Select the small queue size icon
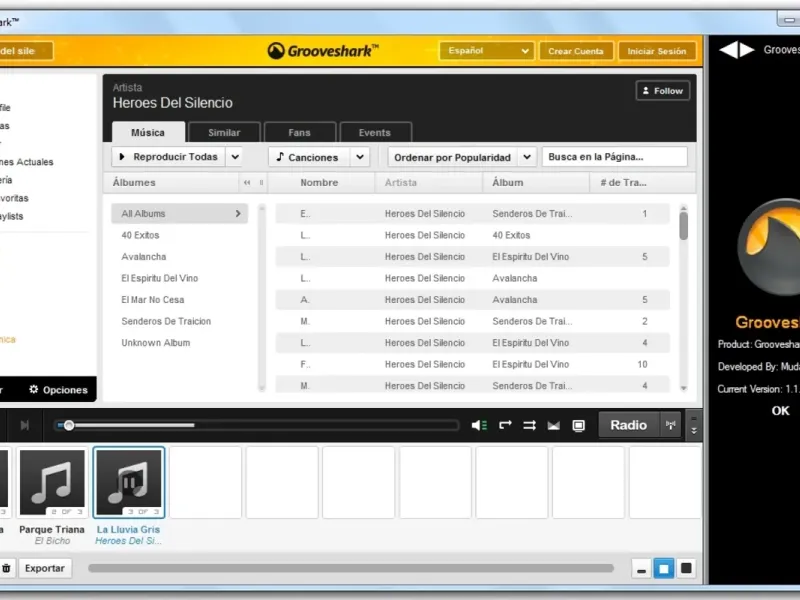Screen dimensions: 800x600 coord(641,569)
